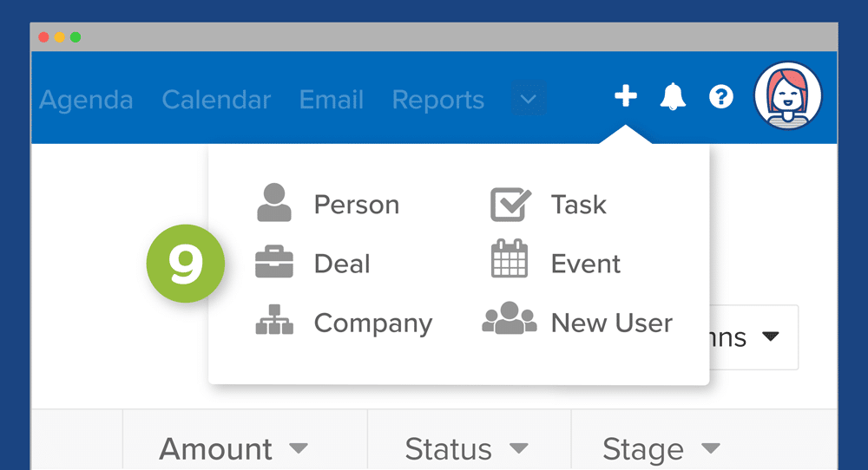Select the Deal briefcase icon
868x470 pixels.
pos(274,264)
